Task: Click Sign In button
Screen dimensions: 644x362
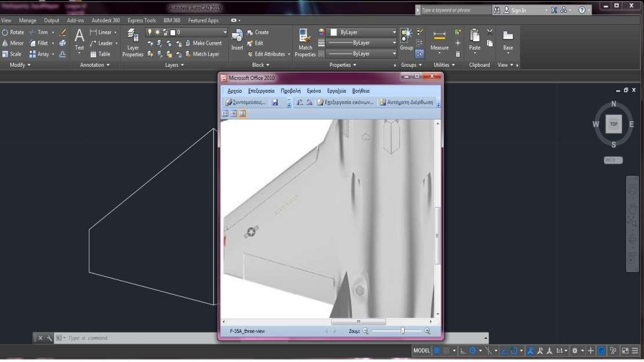Action: [x=515, y=10]
